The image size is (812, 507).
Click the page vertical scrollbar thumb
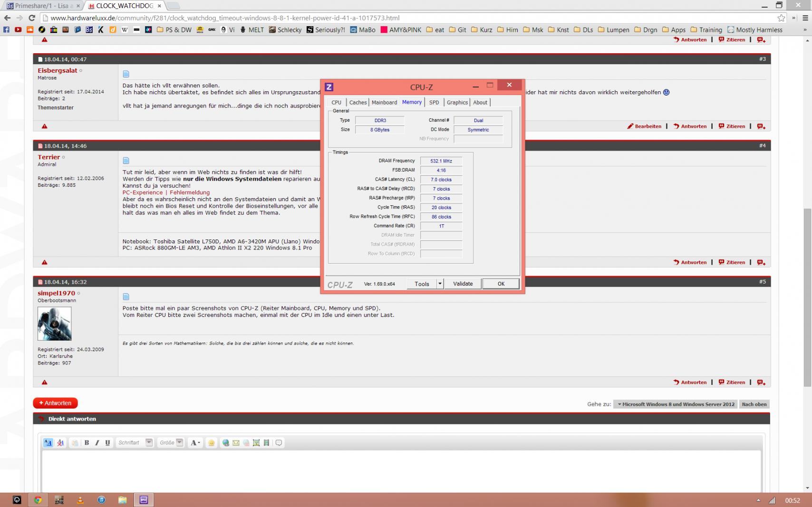point(807,297)
